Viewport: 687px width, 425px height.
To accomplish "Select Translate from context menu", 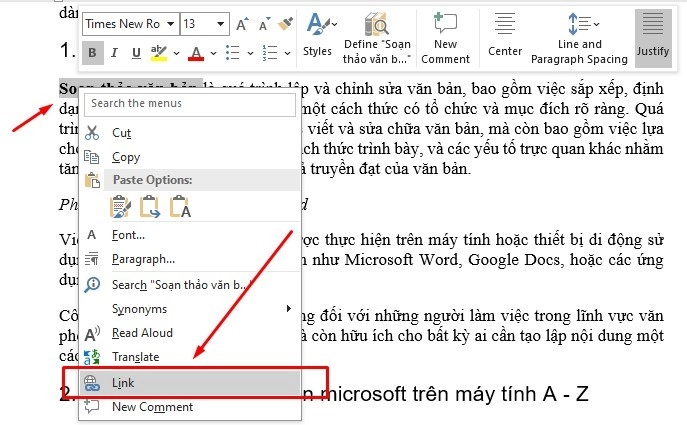I will (x=190, y=357).
